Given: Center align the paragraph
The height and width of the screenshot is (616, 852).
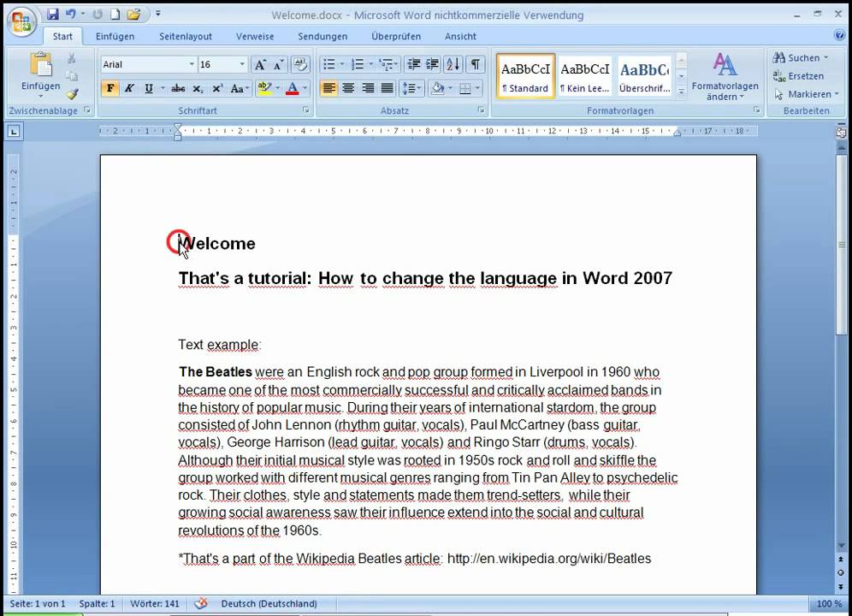Looking at the screenshot, I should [348, 88].
